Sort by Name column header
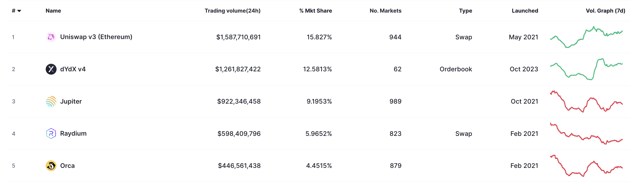This screenshot has height=182, width=644. tap(53, 11)
